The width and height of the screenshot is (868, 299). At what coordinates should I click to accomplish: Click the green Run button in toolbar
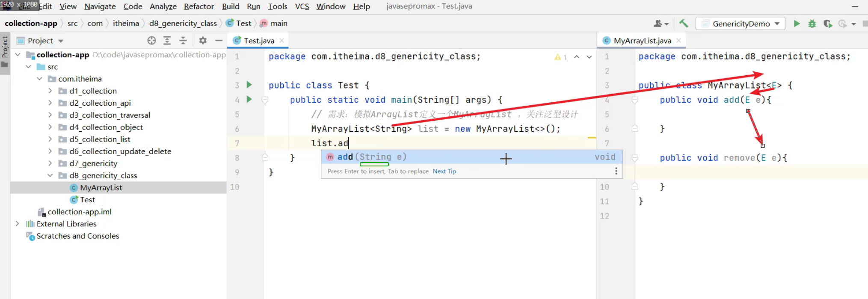797,24
